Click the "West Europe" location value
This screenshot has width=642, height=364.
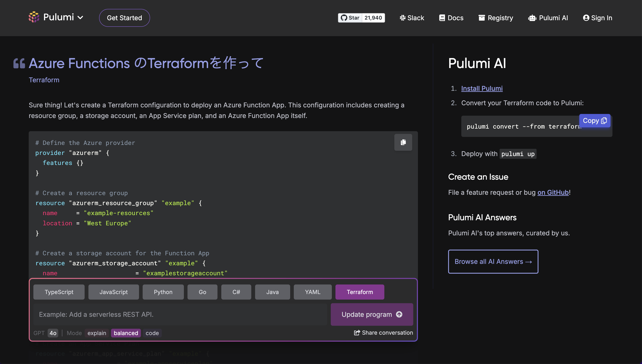tap(107, 223)
